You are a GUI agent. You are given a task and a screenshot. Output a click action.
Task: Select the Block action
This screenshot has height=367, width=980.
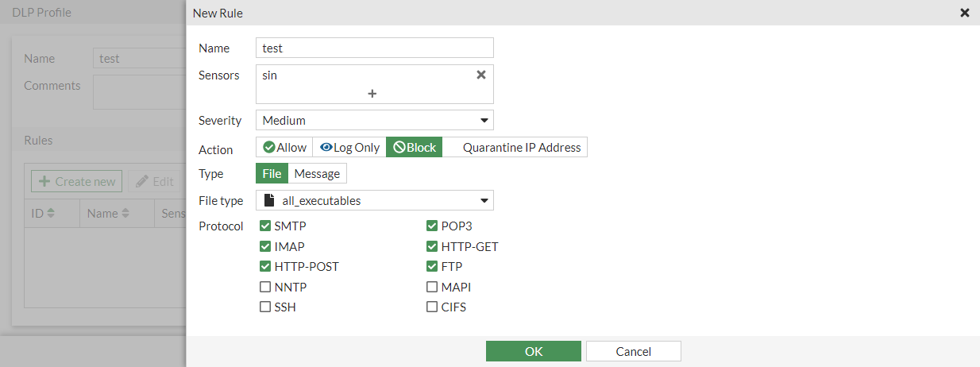(415, 147)
